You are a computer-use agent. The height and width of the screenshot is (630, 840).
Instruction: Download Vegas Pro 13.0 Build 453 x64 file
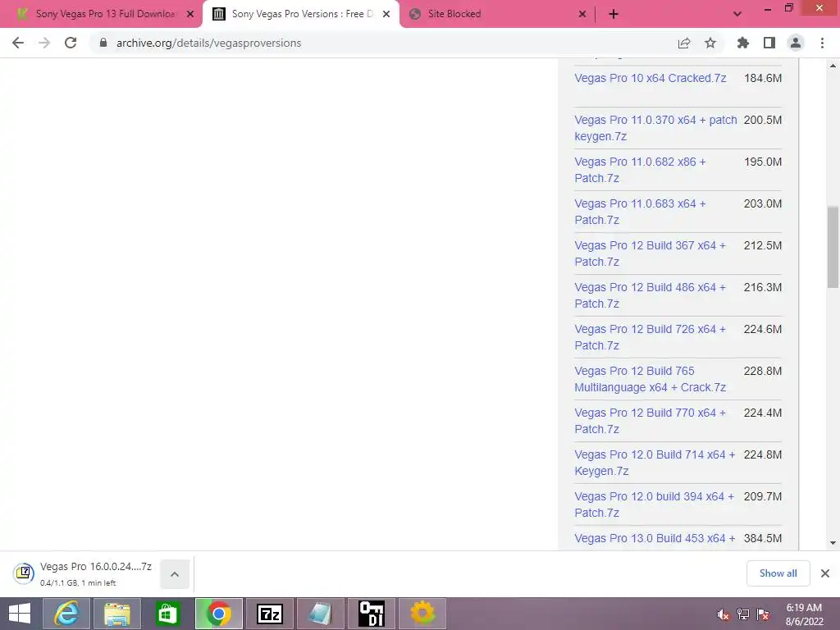(655, 538)
